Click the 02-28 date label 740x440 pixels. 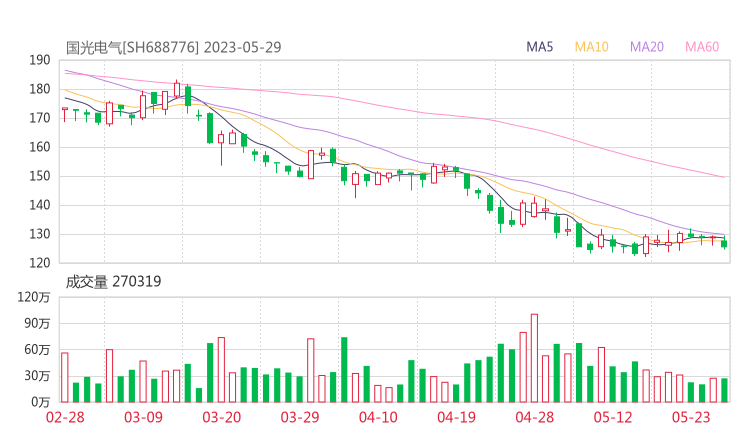65,417
